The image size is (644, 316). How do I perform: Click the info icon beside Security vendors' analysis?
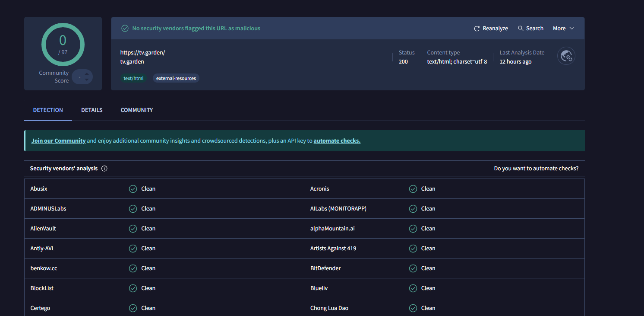[x=104, y=169]
